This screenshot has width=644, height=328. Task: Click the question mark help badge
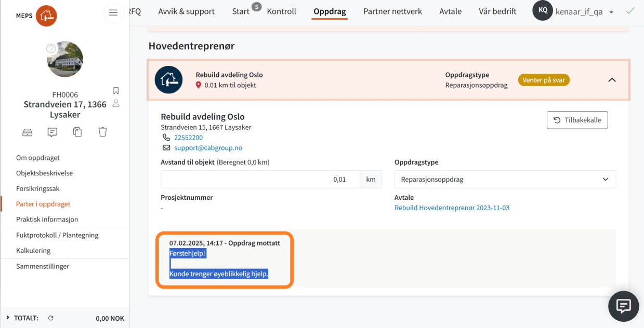tap(51, 48)
